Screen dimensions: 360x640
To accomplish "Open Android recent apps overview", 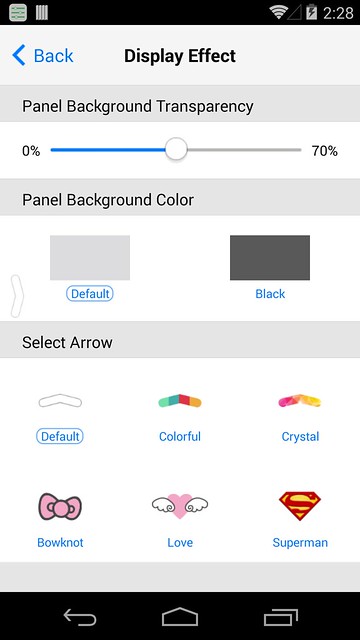I will coord(281,617).
